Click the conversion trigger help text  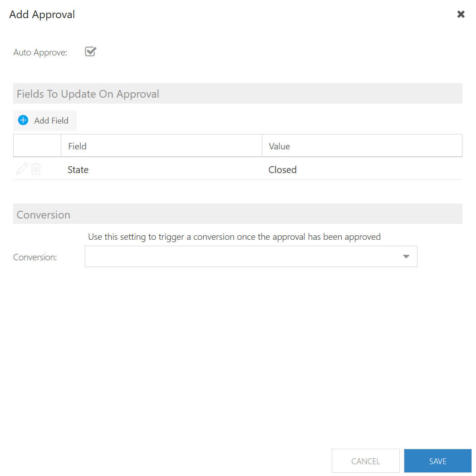point(234,237)
